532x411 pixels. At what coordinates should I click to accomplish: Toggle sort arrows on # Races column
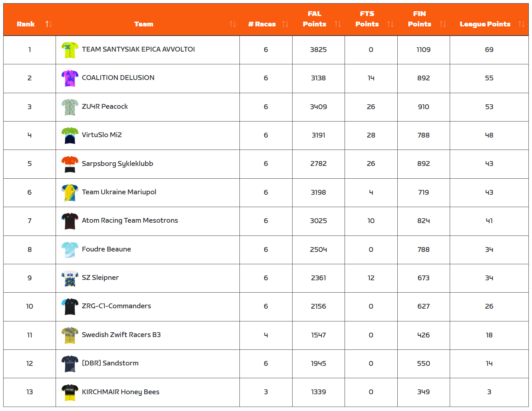click(285, 24)
